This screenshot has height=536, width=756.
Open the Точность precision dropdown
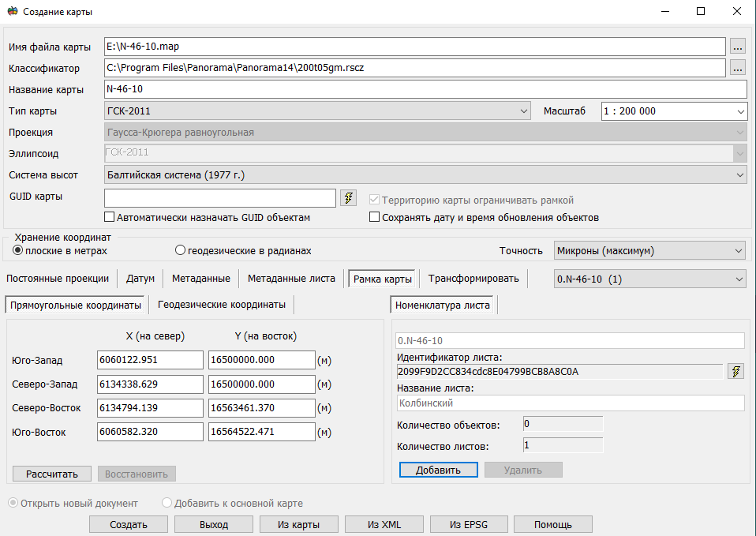pos(649,251)
